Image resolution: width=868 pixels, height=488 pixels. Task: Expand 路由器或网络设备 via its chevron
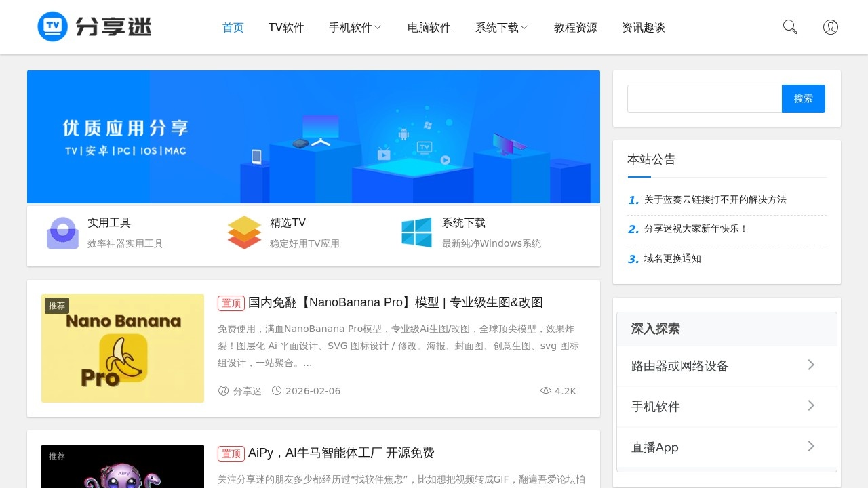coord(811,365)
